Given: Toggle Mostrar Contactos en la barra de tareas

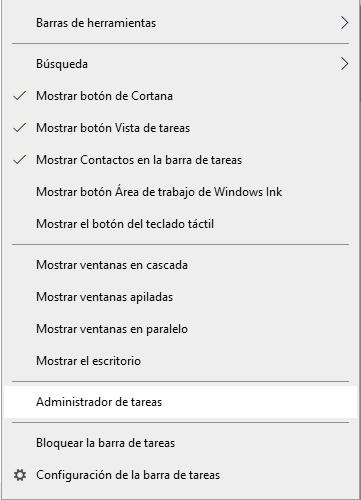Looking at the screenshot, I should click(x=180, y=160).
